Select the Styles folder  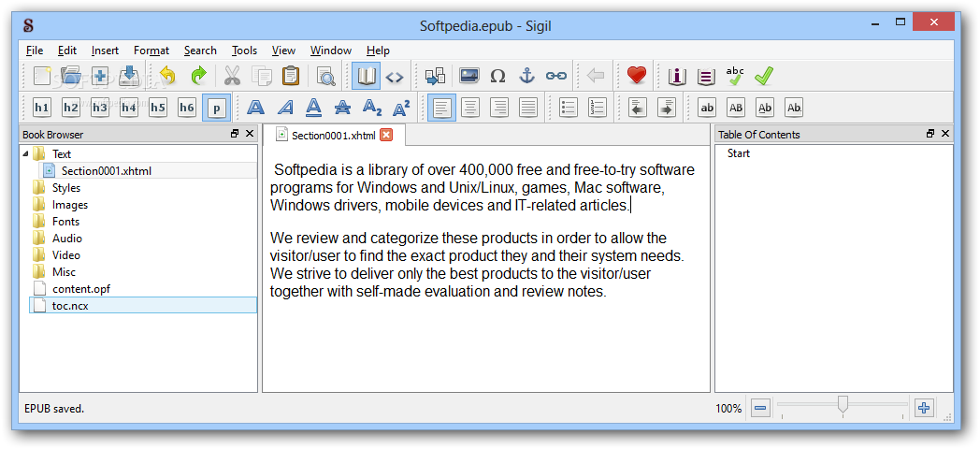[x=66, y=188]
